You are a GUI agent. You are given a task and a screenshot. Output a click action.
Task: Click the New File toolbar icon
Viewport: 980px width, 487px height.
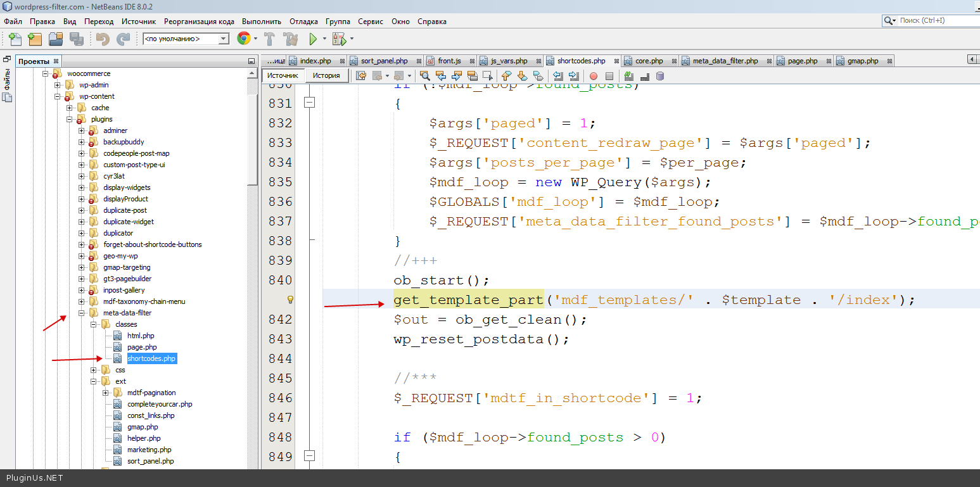(15, 39)
